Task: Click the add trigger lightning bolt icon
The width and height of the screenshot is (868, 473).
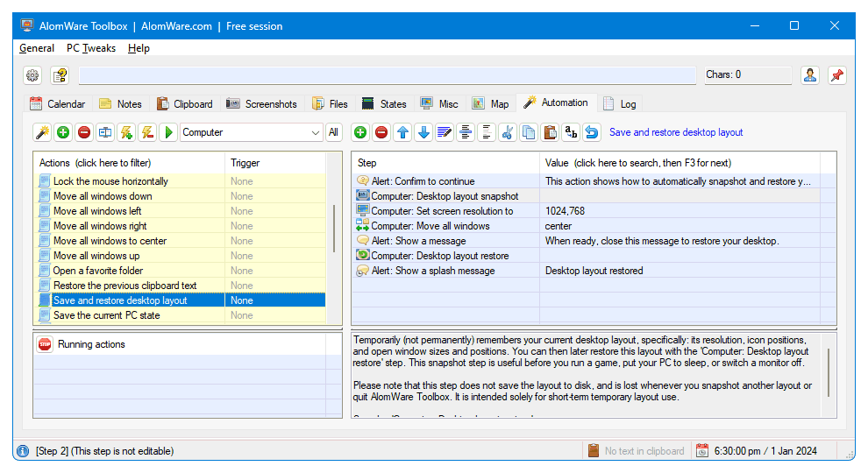Action: (126, 132)
